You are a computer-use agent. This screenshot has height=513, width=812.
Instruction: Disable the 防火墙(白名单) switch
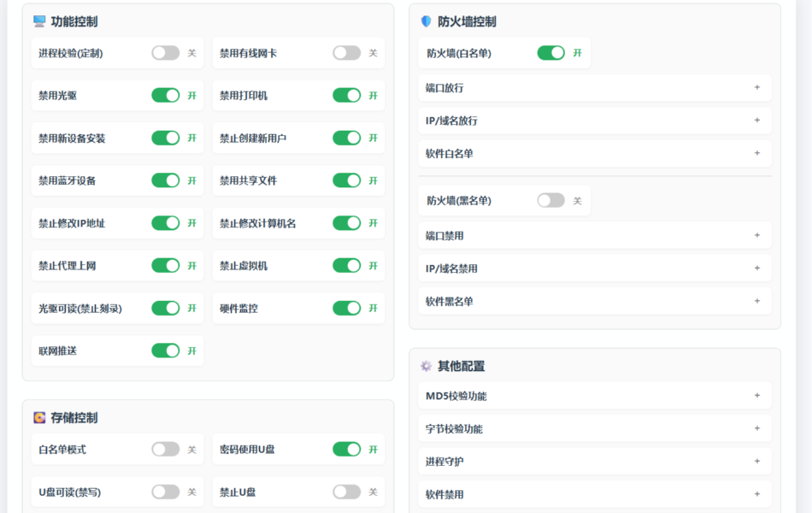tap(551, 53)
